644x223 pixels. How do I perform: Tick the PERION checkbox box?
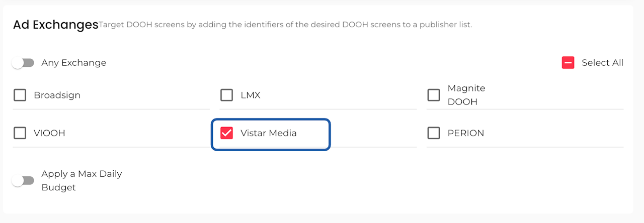434,133
